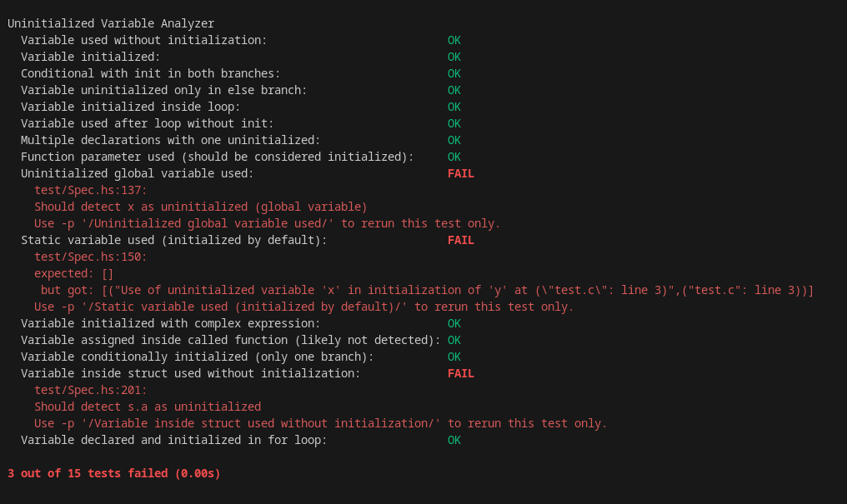Click FAIL status for static variable test
Viewport: 847px width, 504px height.
click(461, 240)
